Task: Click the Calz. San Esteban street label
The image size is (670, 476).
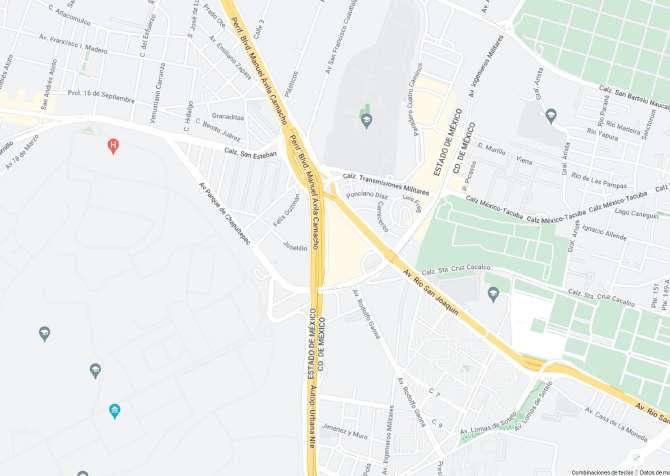Action: click(x=251, y=153)
